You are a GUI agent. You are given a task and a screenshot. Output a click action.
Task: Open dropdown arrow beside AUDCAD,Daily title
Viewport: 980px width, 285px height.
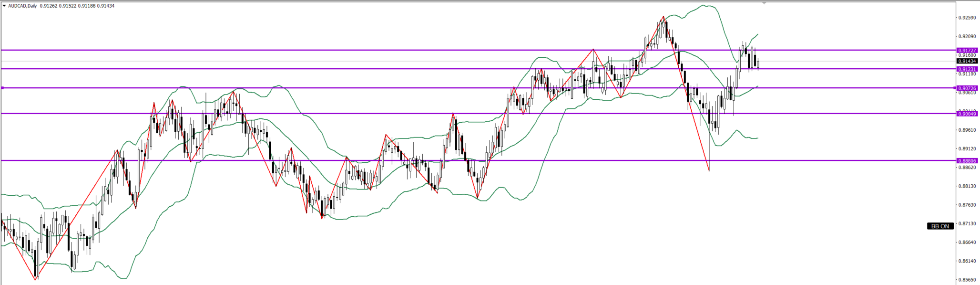pos(4,6)
